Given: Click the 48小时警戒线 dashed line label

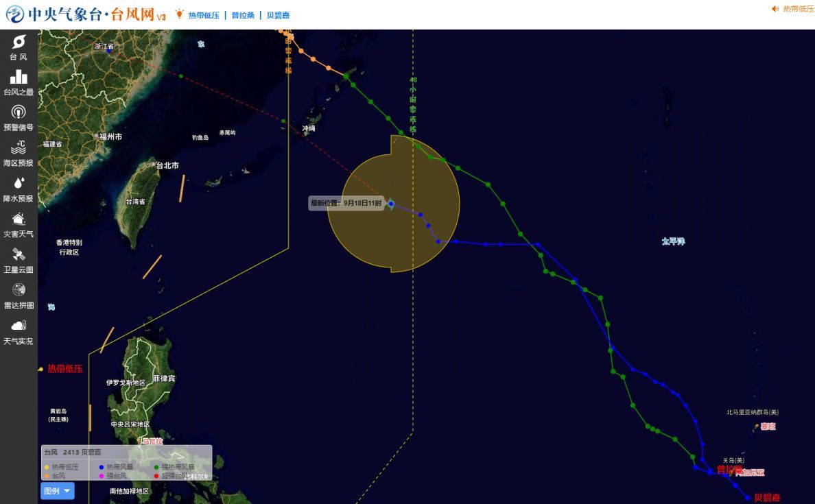Looking at the screenshot, I should [413, 104].
